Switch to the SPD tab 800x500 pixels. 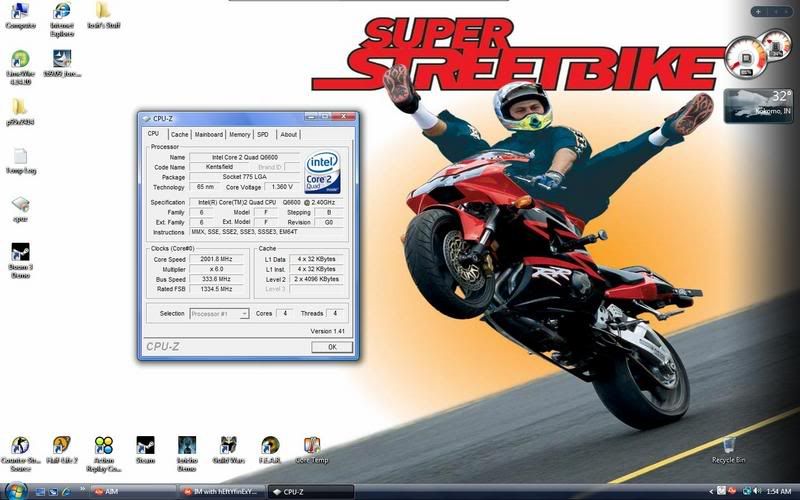pos(262,134)
